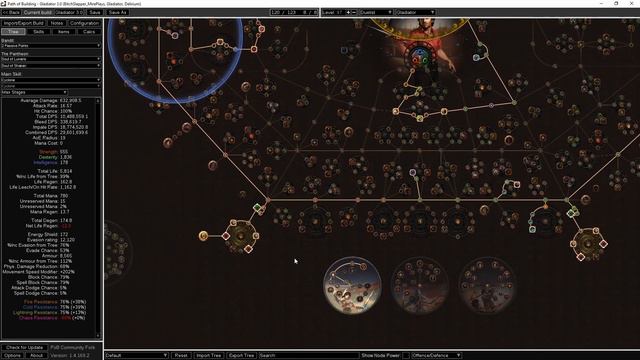This screenshot has width=640, height=360.
Task: Click the Save As button
Action: coord(118,12)
